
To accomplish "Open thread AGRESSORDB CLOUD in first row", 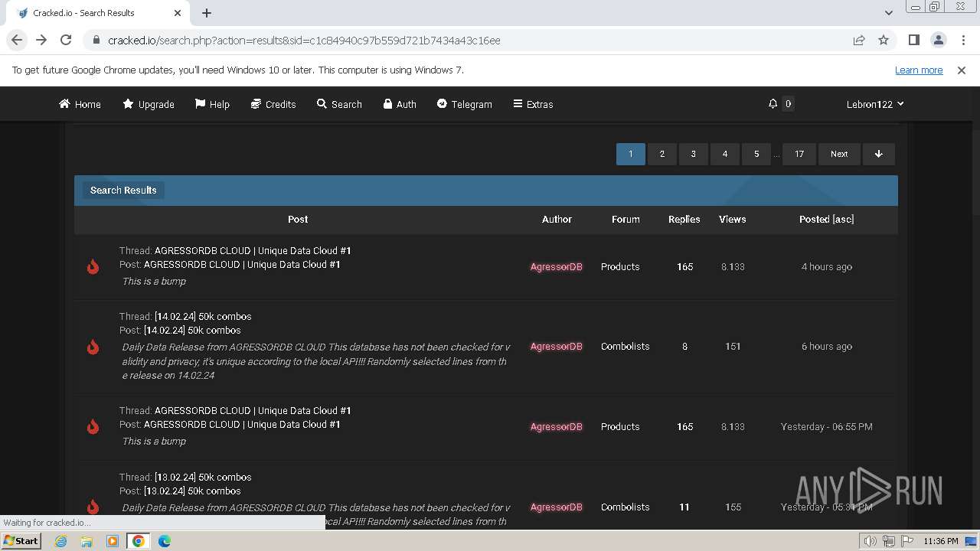I will coord(253,250).
